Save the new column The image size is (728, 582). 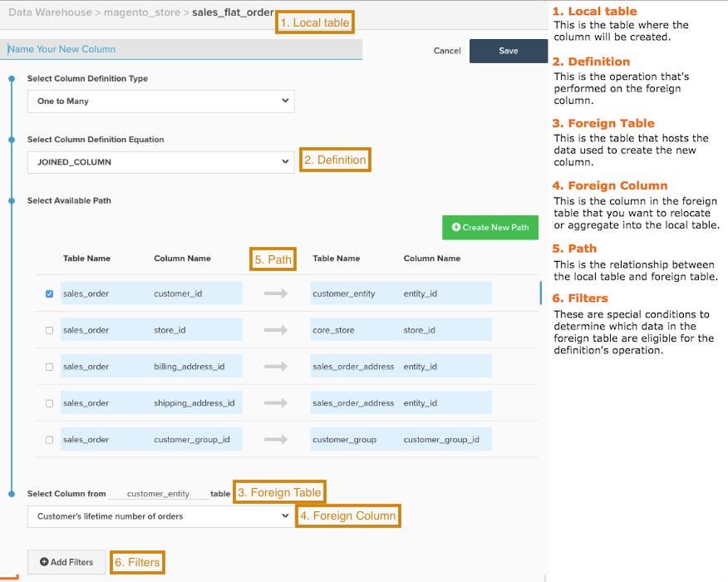pyautogui.click(x=508, y=51)
